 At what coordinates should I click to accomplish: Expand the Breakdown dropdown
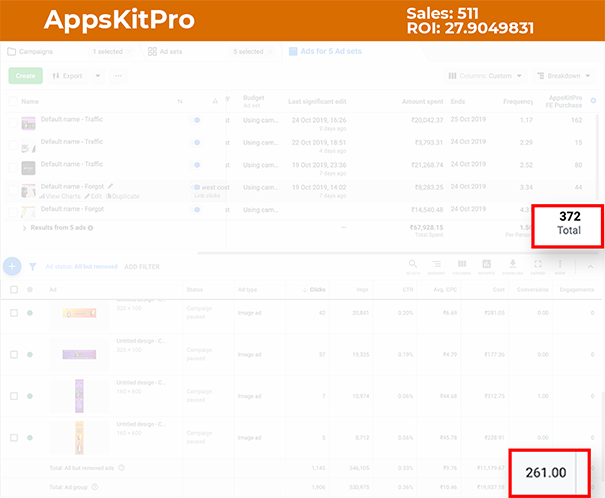pos(563,76)
